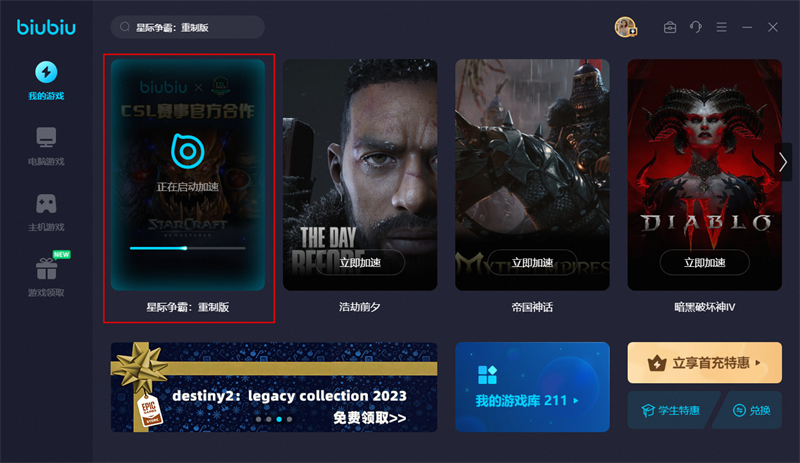The height and width of the screenshot is (463, 800).
Task: Open 我的游戏库 211 panel
Action: point(532,387)
